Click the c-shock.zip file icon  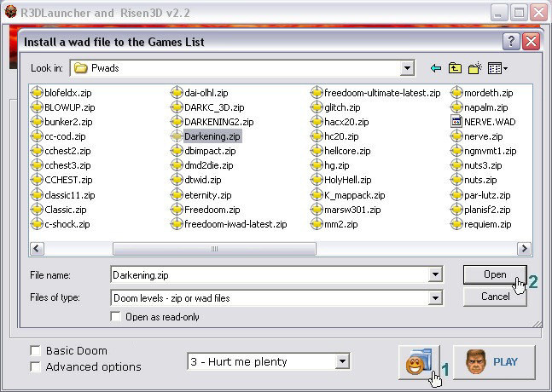point(37,224)
